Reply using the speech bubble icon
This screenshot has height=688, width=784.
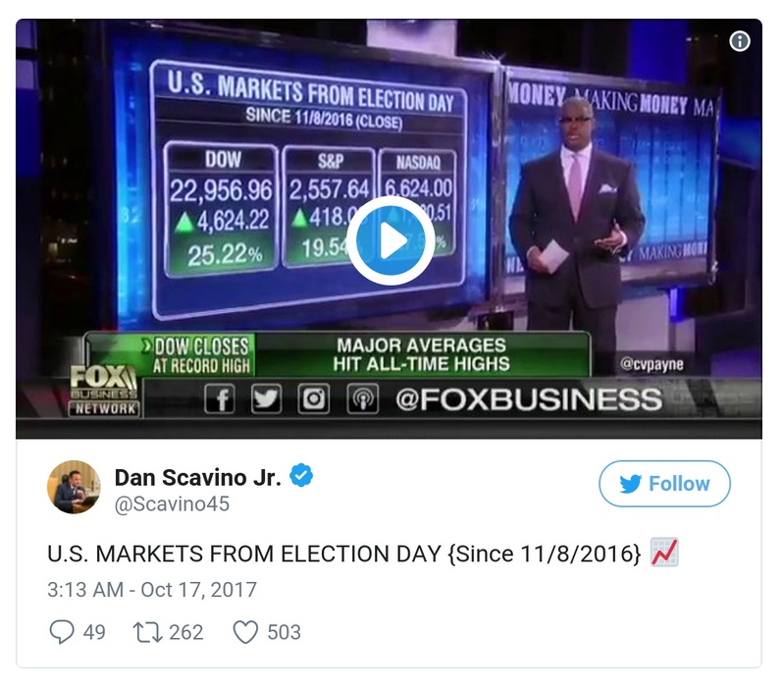click(x=61, y=632)
